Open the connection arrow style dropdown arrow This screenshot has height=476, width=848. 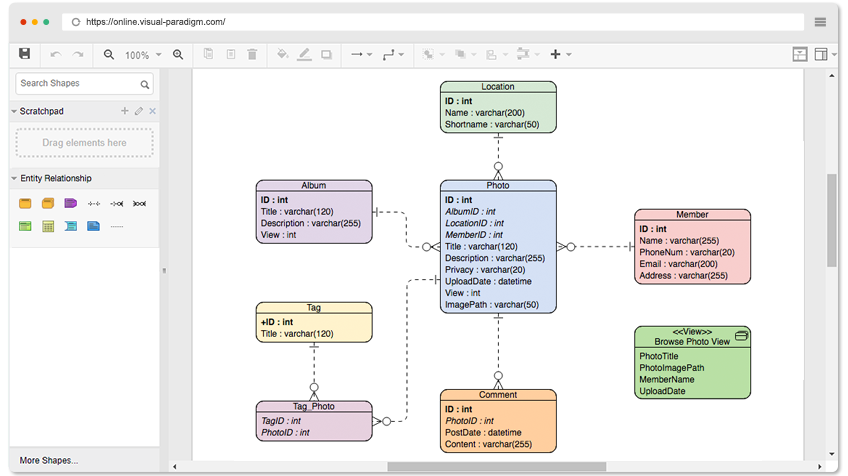click(x=369, y=55)
